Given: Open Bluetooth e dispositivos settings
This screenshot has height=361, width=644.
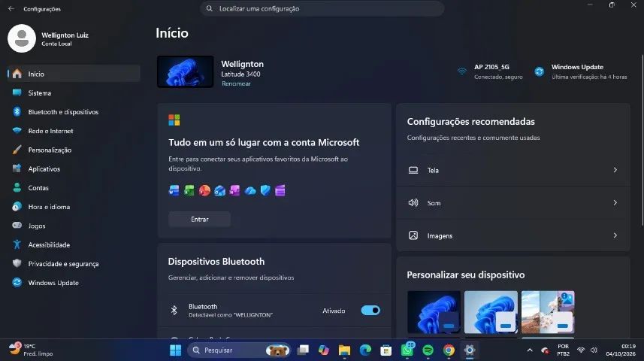Looking at the screenshot, I should [x=74, y=112].
